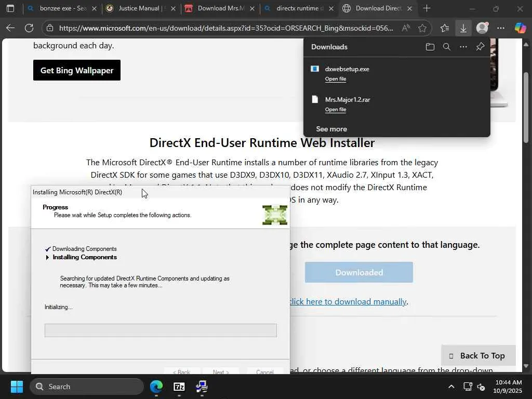
Task: Open file link under dxwebsetup.exe
Action: click(x=336, y=79)
